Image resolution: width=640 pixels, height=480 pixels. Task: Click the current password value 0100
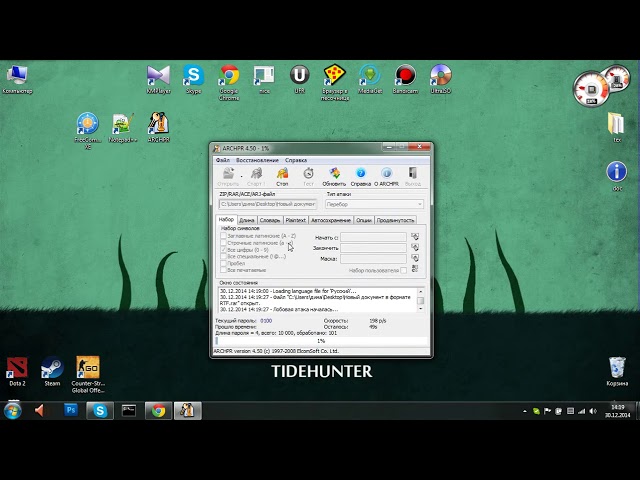[x=266, y=321]
